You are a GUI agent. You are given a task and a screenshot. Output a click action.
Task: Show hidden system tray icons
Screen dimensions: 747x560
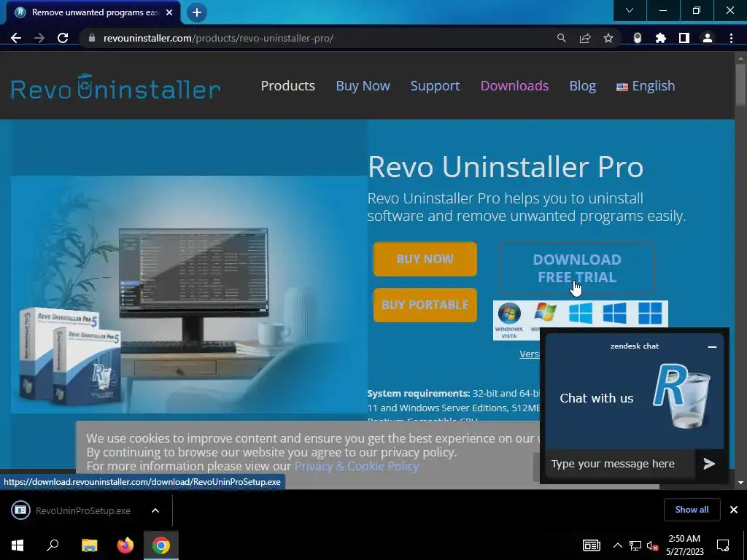(617, 545)
